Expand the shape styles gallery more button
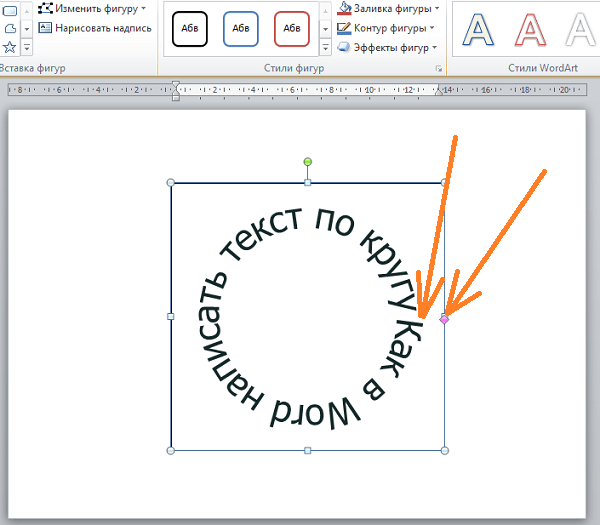Viewport: 600px width, 525px height. (x=325, y=47)
